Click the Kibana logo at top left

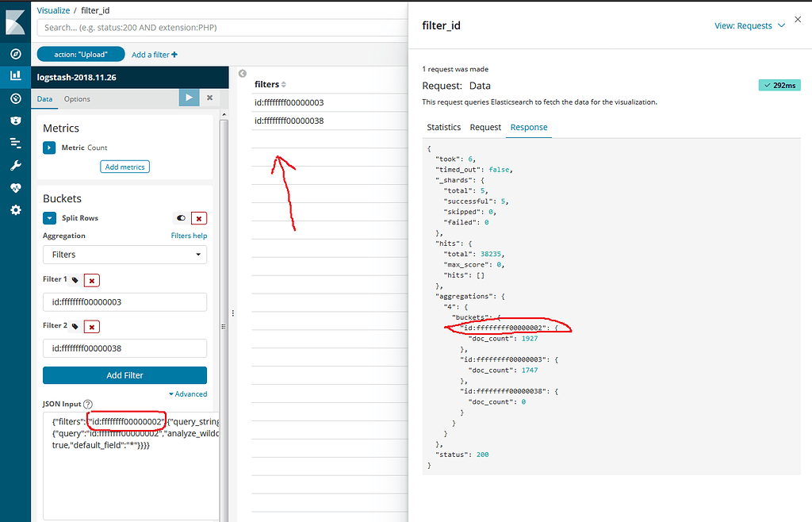click(x=16, y=21)
